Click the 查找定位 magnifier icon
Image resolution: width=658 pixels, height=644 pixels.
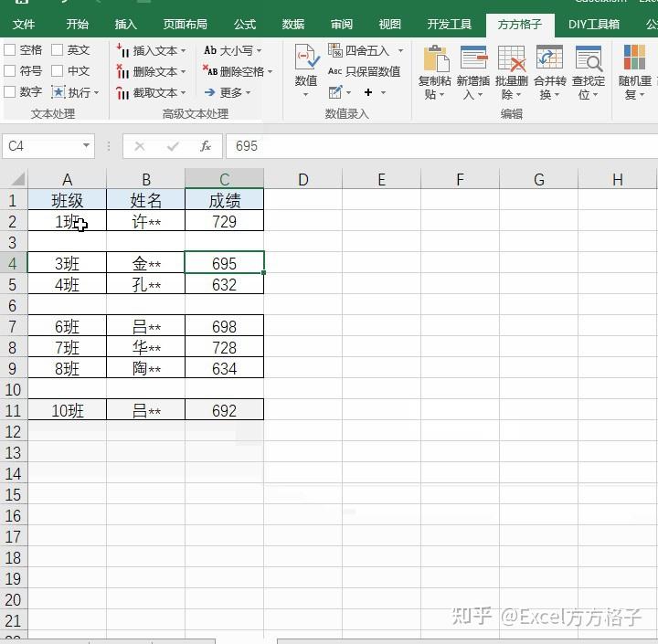click(x=589, y=58)
